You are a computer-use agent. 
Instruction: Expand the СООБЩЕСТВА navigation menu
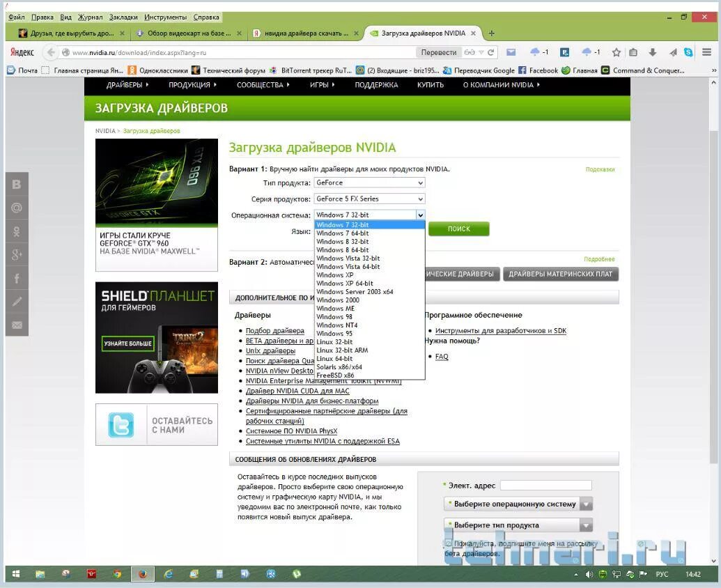pyautogui.click(x=263, y=84)
